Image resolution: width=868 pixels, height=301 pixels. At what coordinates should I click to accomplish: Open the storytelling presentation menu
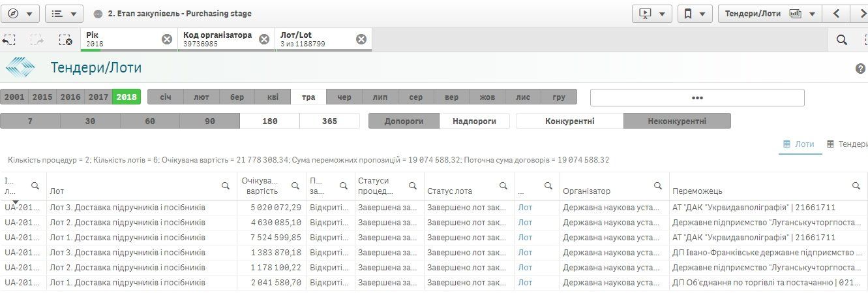pyautogui.click(x=652, y=13)
